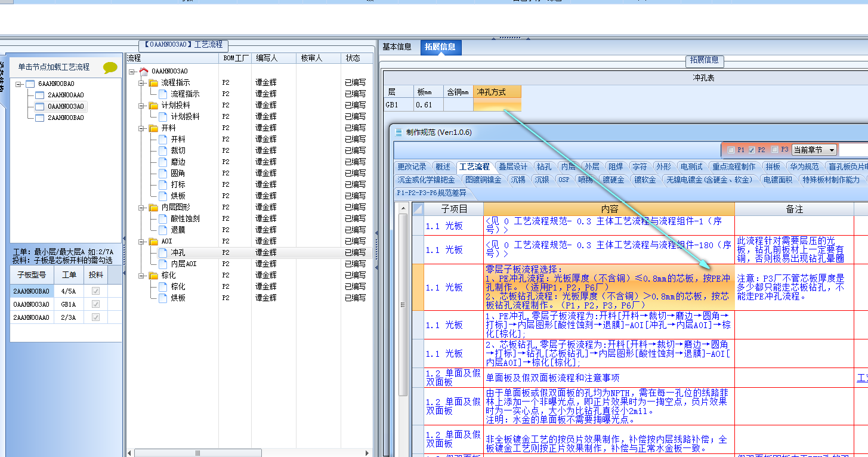Viewport: 868px width, 457px height.
Task: Open the 沉金或化学镍钯金 tab
Action: point(427,180)
